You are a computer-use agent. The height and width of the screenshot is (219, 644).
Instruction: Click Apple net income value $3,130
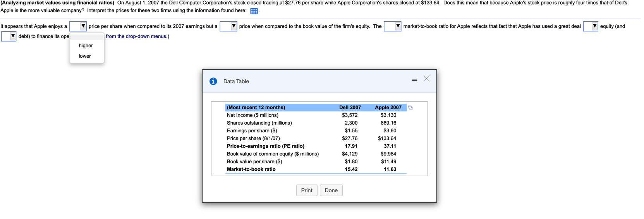[x=388, y=115]
